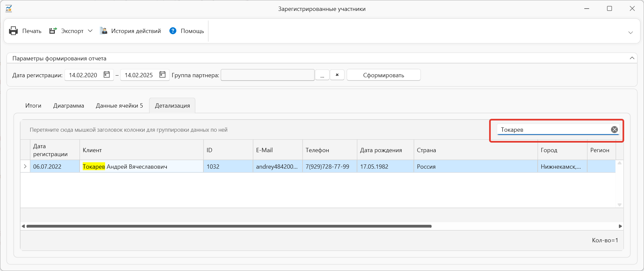Click the Клиент column header
Screen dimensions: 644x271
tap(141, 150)
